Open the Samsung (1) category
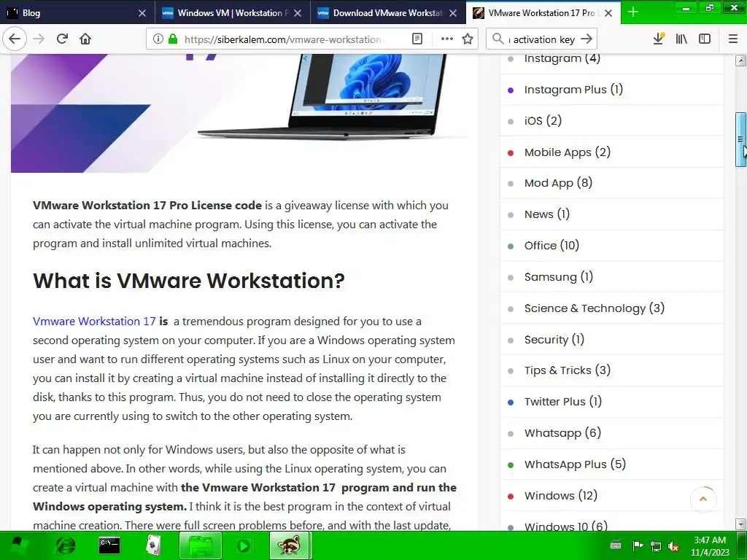The image size is (747, 560). point(559,277)
